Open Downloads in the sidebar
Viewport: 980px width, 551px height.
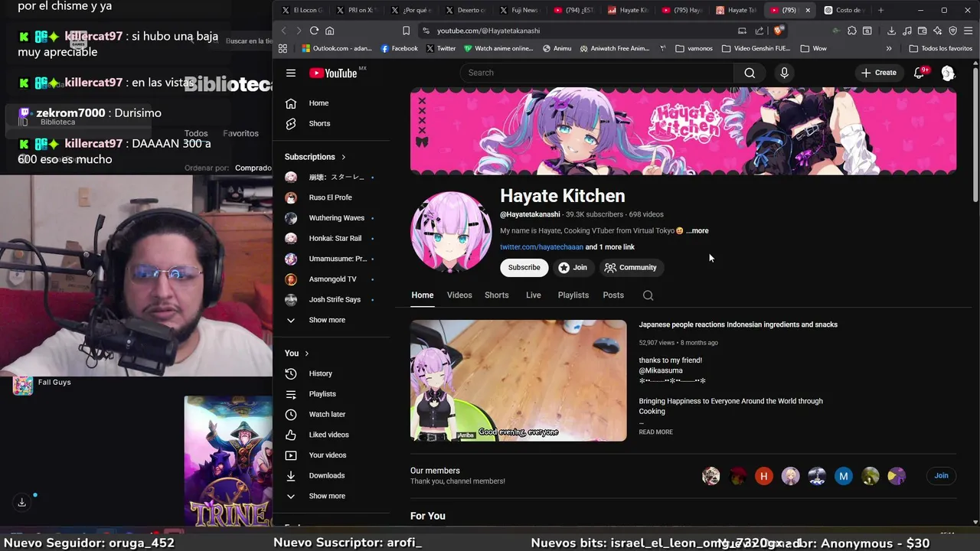[x=326, y=475]
